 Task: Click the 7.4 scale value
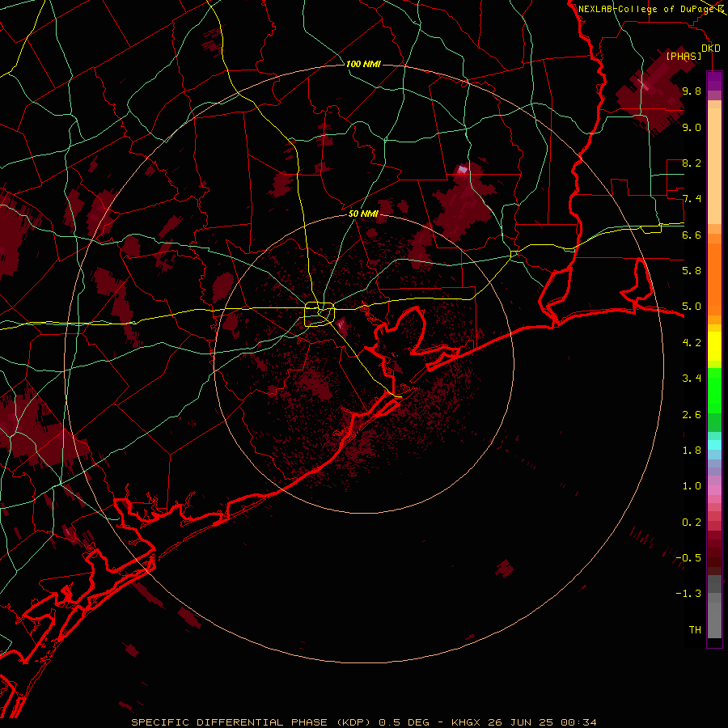point(692,199)
